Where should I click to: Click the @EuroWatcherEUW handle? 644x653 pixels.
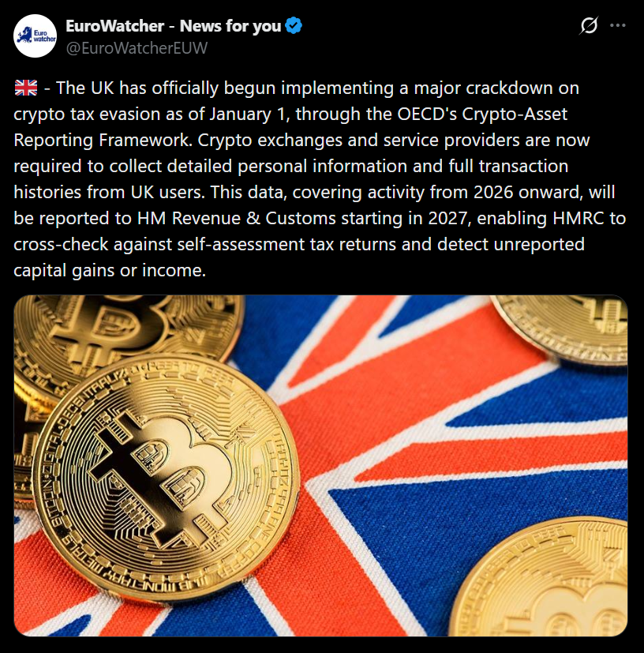coord(137,48)
